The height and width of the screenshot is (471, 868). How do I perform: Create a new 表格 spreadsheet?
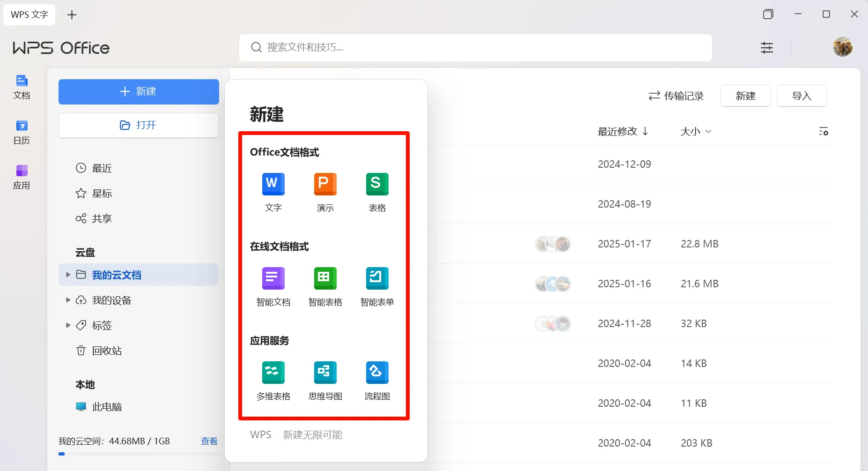(377, 192)
